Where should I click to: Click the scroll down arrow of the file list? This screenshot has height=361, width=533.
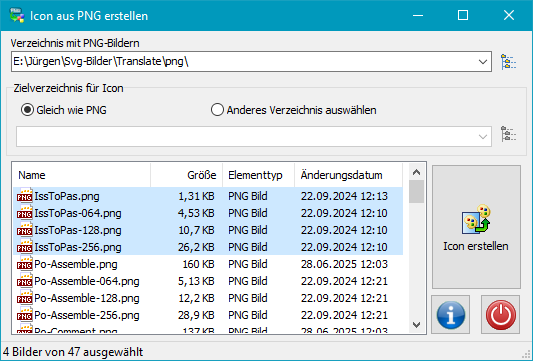416,325
